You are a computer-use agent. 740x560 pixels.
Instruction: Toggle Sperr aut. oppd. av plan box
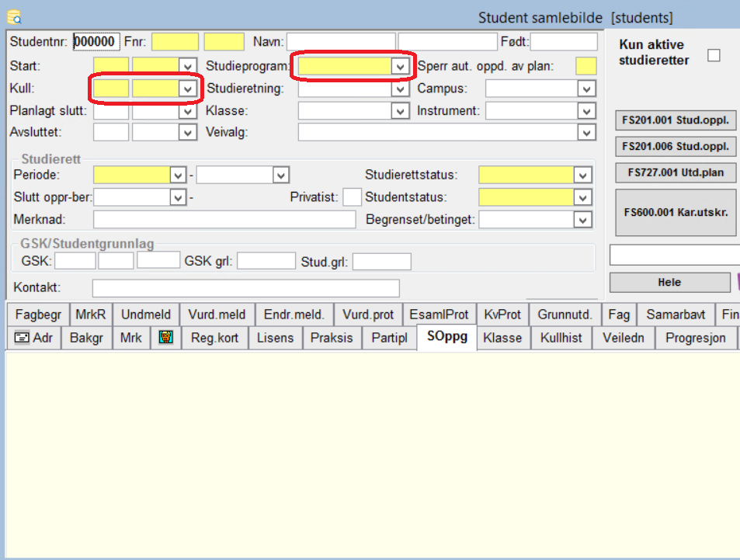click(585, 66)
